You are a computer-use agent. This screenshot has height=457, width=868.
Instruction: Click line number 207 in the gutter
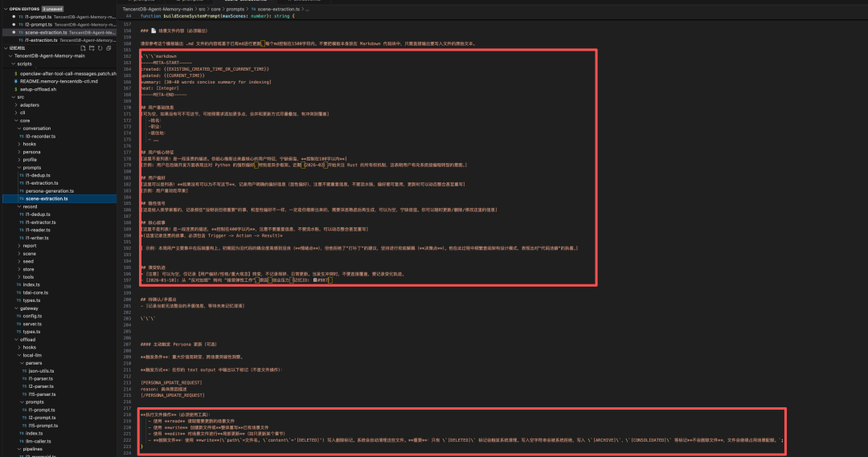pyautogui.click(x=128, y=344)
